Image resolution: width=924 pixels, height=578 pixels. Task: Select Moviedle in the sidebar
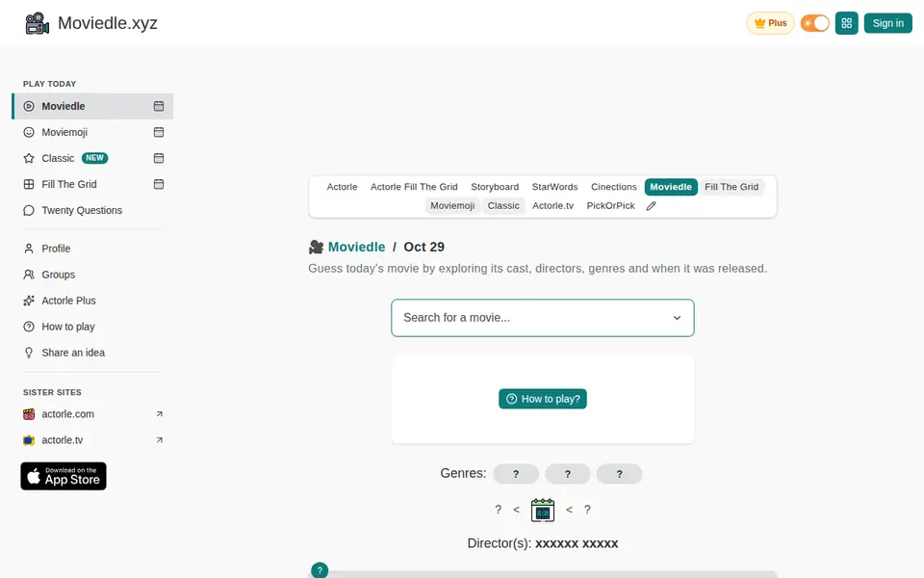(x=92, y=106)
